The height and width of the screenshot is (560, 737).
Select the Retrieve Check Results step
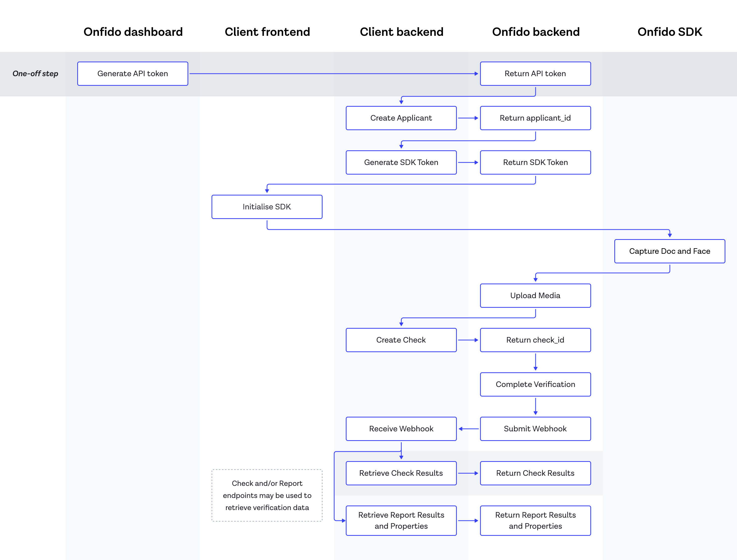click(401, 473)
